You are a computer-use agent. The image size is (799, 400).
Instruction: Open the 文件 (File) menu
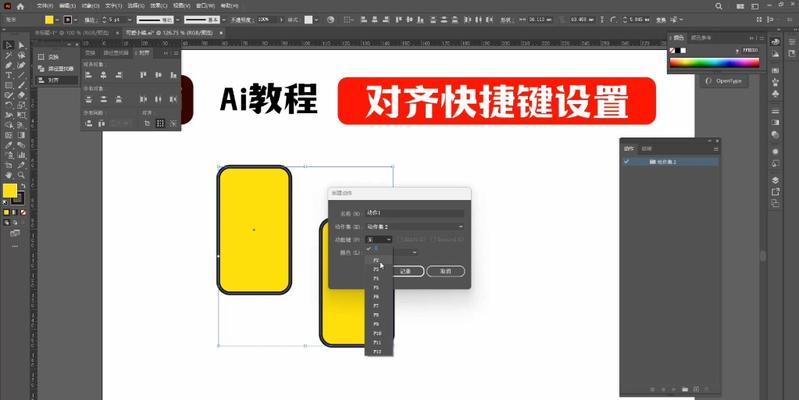[x=45, y=6]
